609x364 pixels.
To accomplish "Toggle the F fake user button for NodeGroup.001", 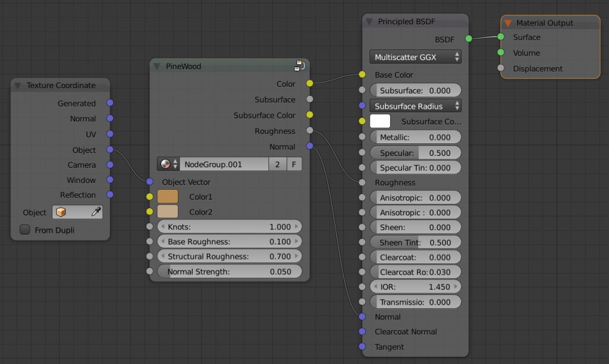I will click(x=294, y=164).
